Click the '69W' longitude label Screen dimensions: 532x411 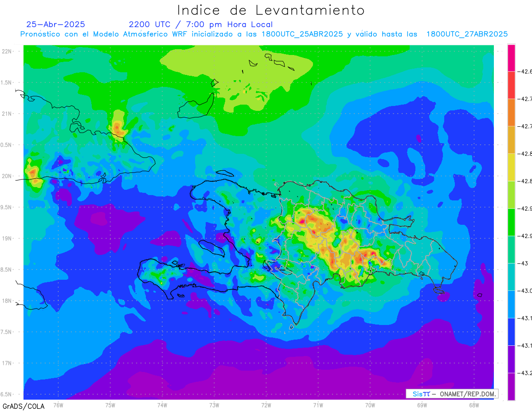click(x=422, y=404)
